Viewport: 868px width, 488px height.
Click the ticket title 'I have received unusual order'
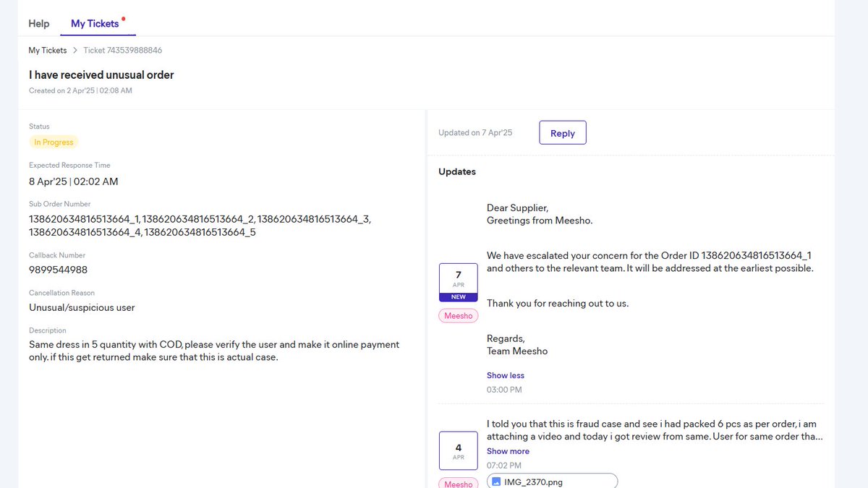(x=101, y=74)
